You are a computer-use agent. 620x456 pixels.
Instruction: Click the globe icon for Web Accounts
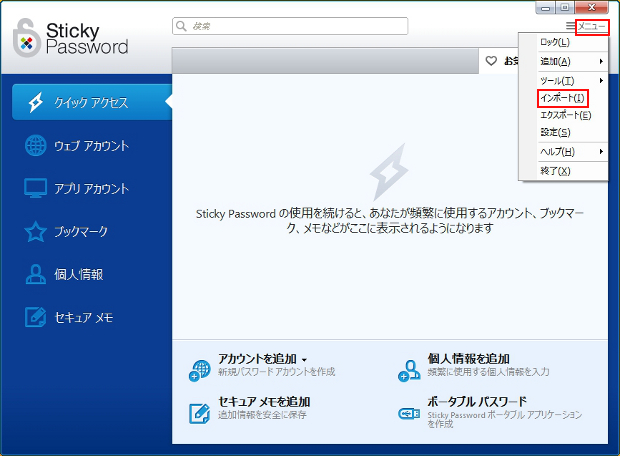pyautogui.click(x=36, y=145)
